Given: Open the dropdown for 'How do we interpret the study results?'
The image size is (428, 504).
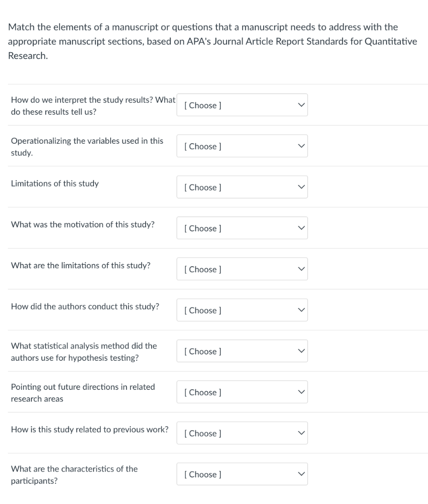Looking at the screenshot, I should click(242, 105).
